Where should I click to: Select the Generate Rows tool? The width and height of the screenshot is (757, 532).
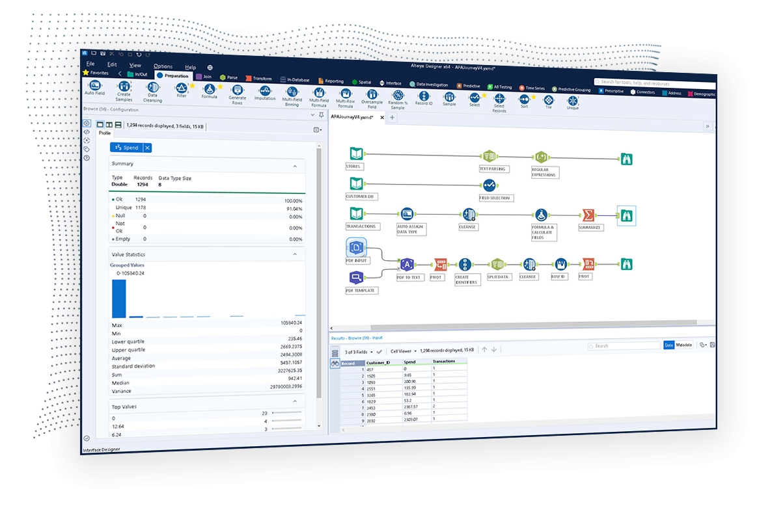(237, 94)
